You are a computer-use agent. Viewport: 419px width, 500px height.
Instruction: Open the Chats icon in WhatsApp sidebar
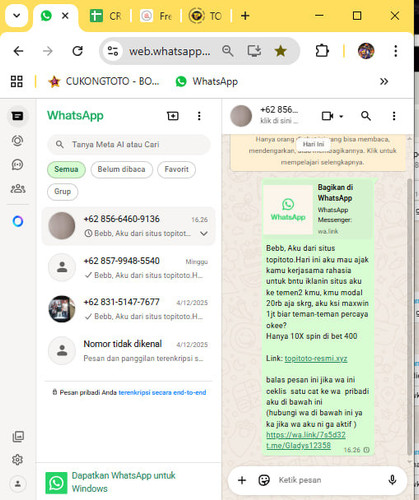17,116
